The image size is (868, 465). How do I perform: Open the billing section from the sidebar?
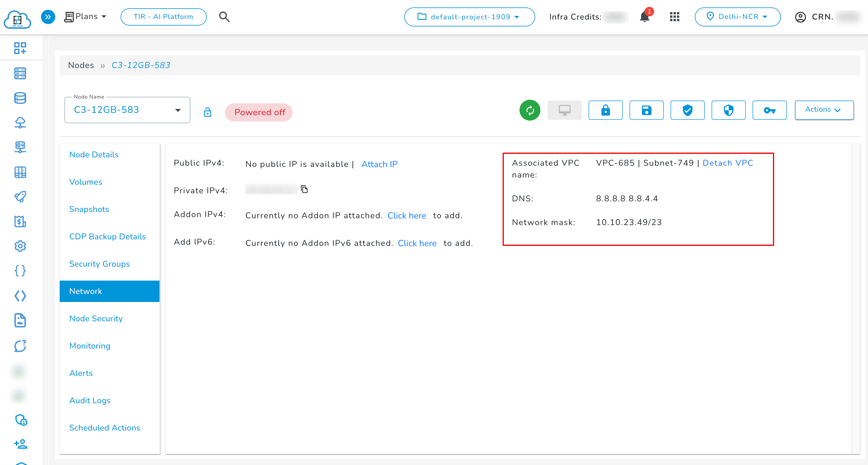(20, 222)
